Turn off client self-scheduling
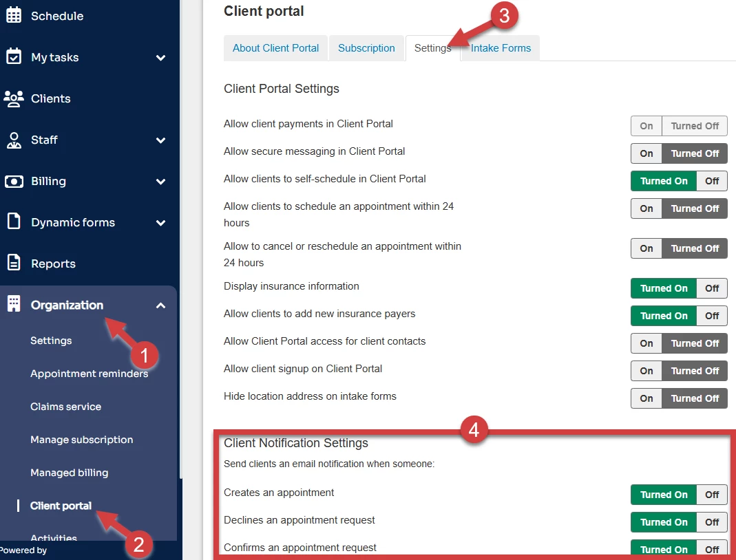Viewport: 736px width, 560px height. tap(712, 181)
